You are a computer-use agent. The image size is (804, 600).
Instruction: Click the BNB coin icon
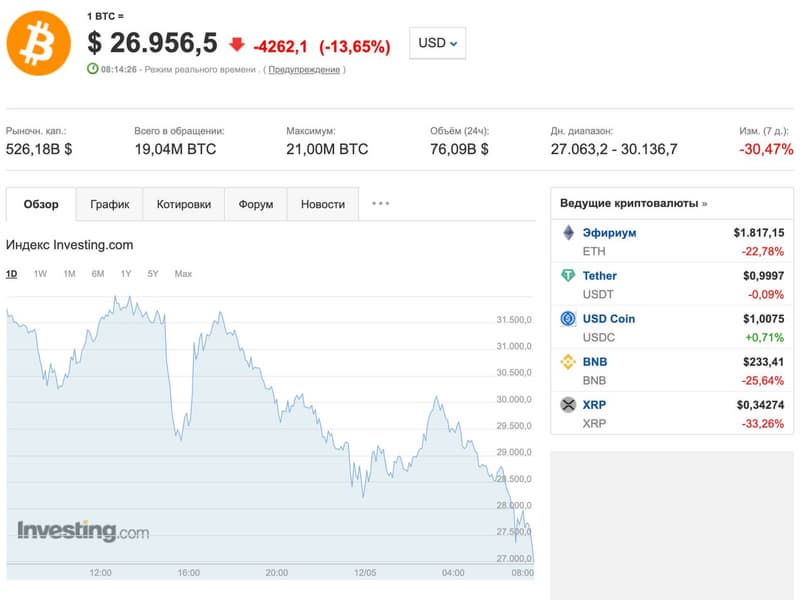[x=568, y=362]
